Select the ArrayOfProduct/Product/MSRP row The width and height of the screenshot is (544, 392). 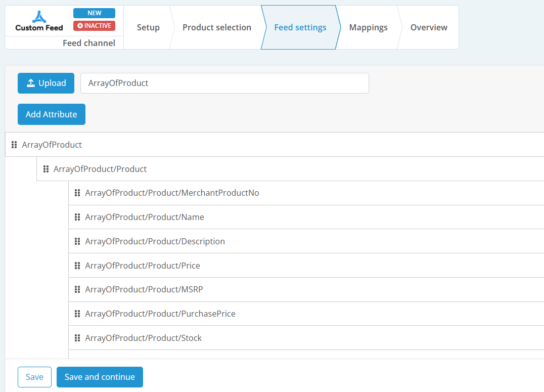click(306, 289)
